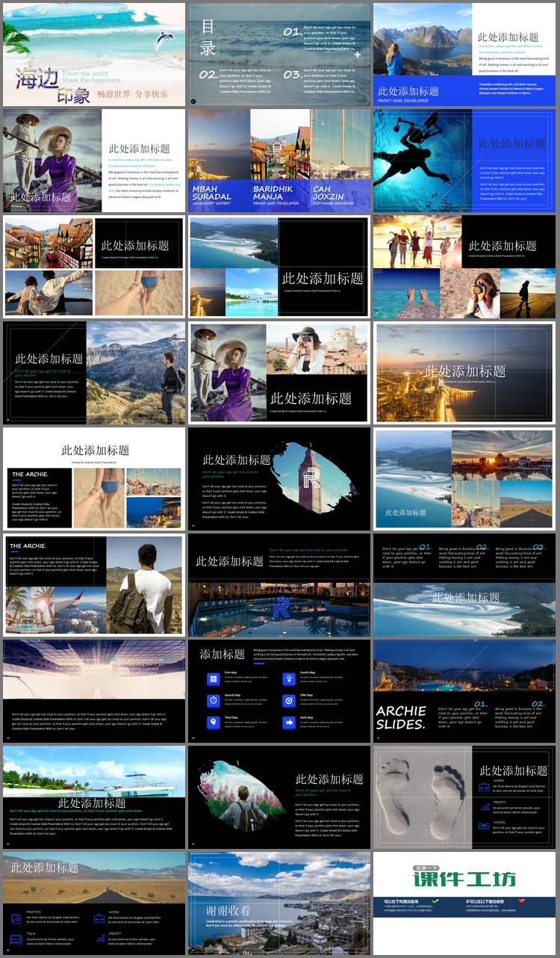Click the 畅游世界 分享快乐 subtitle
Image resolution: width=560 pixels, height=958 pixels.
tap(132, 95)
